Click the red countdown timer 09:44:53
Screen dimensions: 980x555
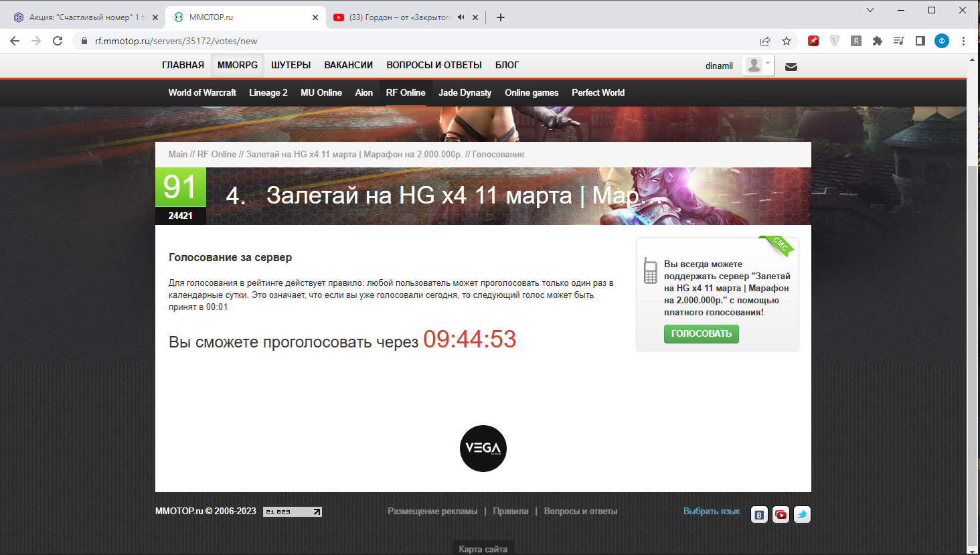tap(470, 339)
